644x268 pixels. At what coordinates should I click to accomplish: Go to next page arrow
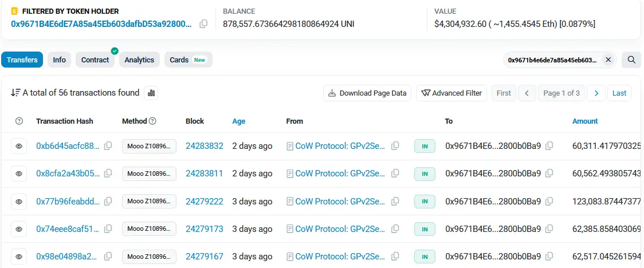[x=596, y=93]
